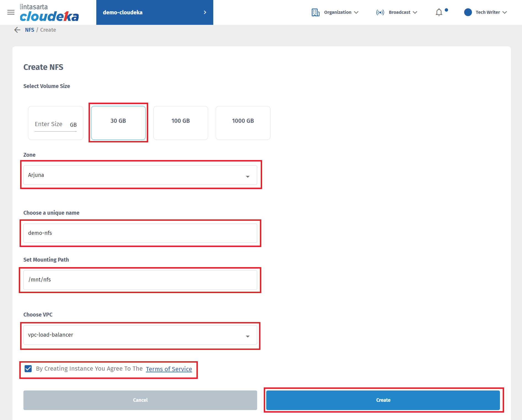Open the Broadcast menu

(403, 12)
